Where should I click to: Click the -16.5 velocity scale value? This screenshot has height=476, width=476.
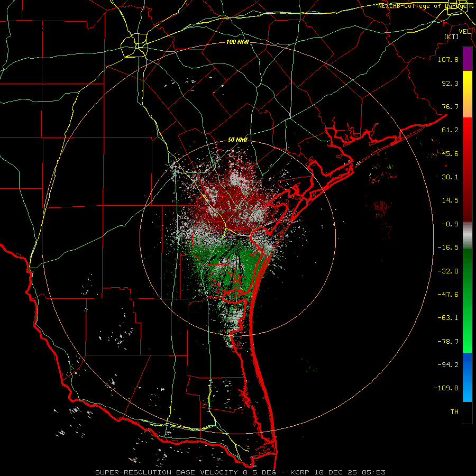coord(448,248)
